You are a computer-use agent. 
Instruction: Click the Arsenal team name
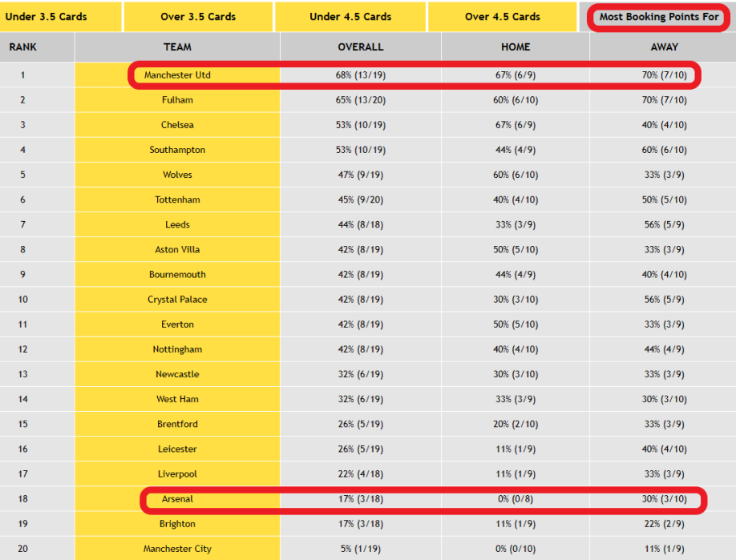[x=177, y=499]
